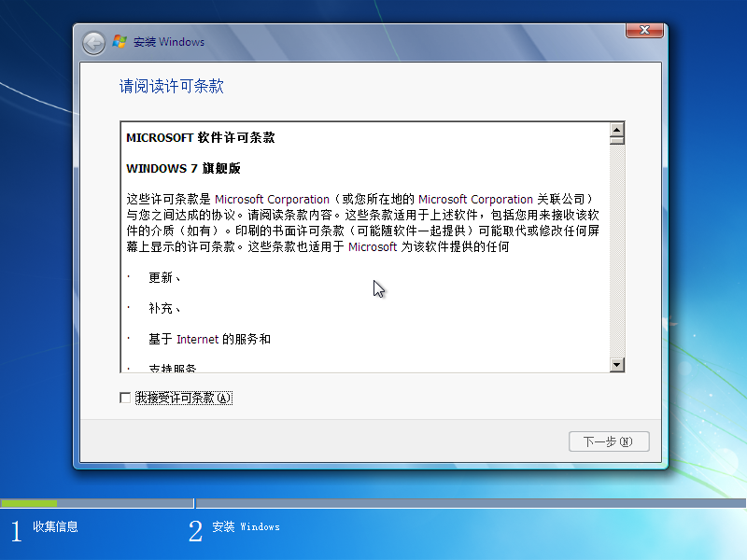Viewport: 747px width, 560px height.
Task: Toggle acceptance of the license terms
Action: [x=124, y=397]
